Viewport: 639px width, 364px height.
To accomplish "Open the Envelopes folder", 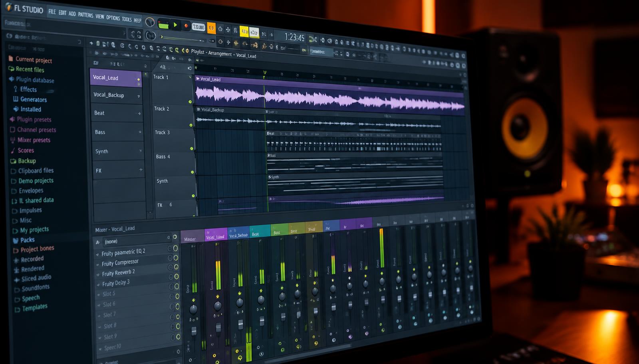I will point(28,191).
